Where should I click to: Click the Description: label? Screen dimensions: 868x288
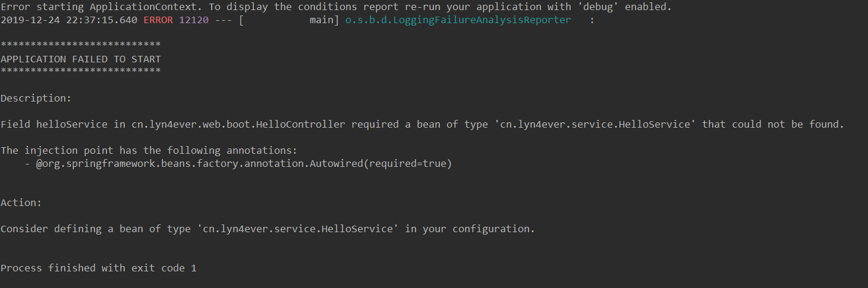pos(36,98)
